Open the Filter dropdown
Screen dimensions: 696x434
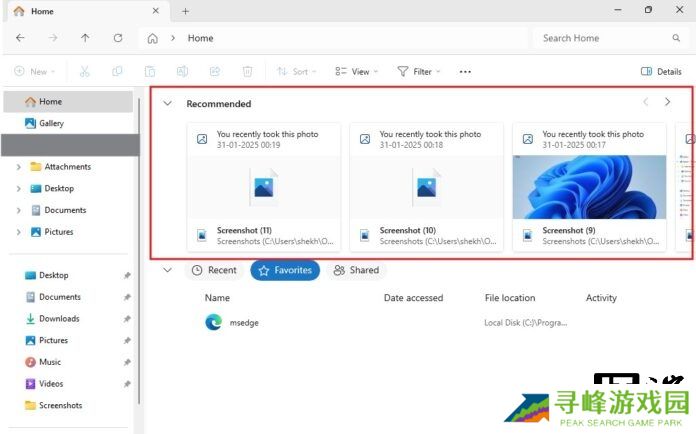[419, 71]
